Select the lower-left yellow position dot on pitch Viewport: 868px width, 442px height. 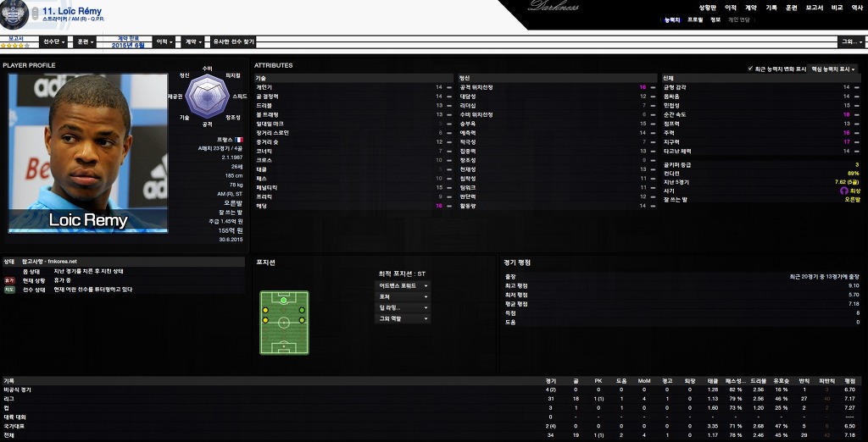tap(265, 320)
